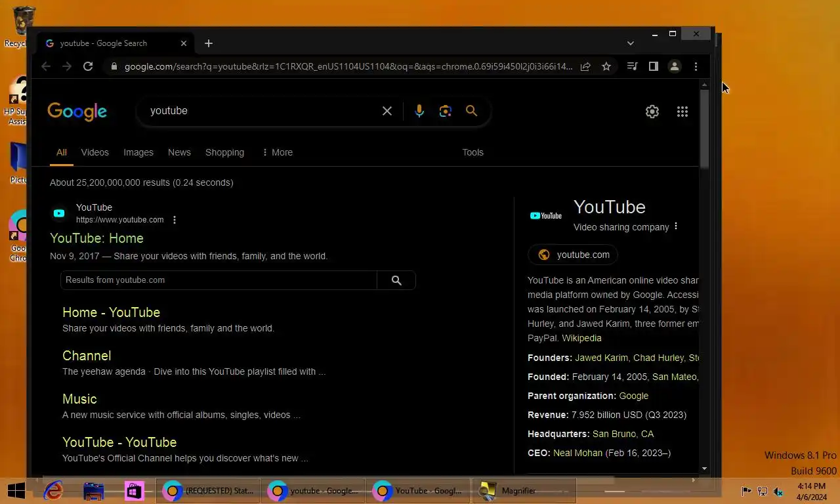840x504 pixels.
Task: Open Google quick settings gear
Action: click(x=652, y=112)
